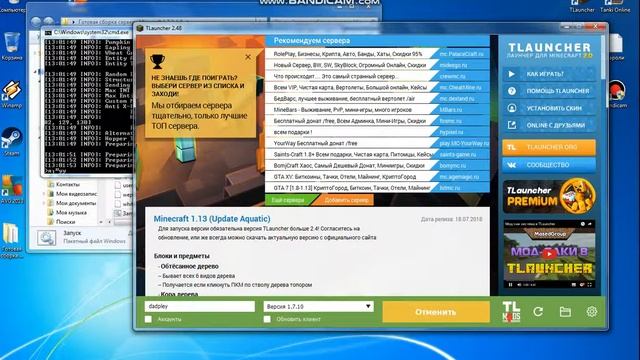Select Контакты in Explorer tree

67,184
